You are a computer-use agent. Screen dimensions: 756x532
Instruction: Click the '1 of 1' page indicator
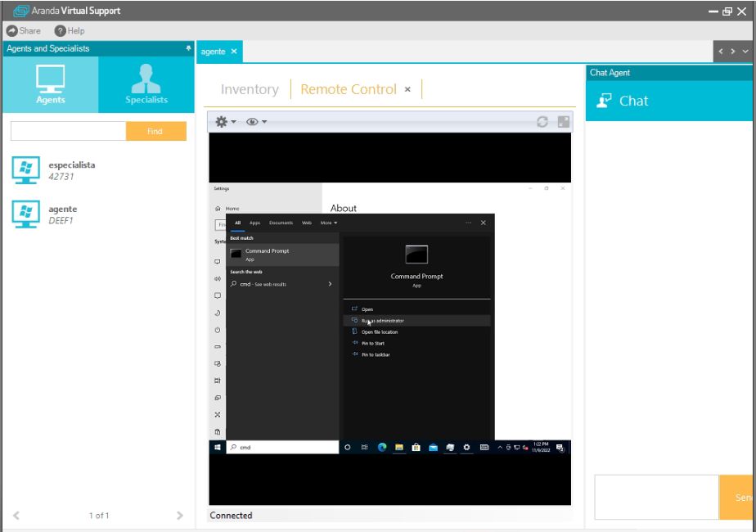coord(99,516)
